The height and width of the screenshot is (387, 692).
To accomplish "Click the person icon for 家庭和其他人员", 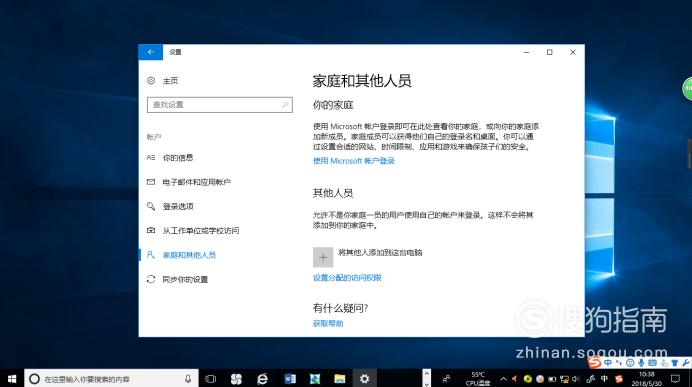I will coord(151,255).
